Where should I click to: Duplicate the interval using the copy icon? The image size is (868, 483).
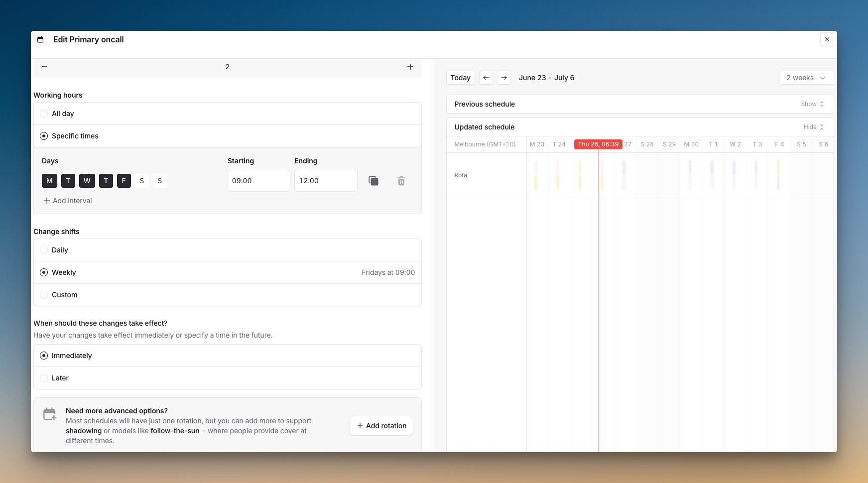373,180
